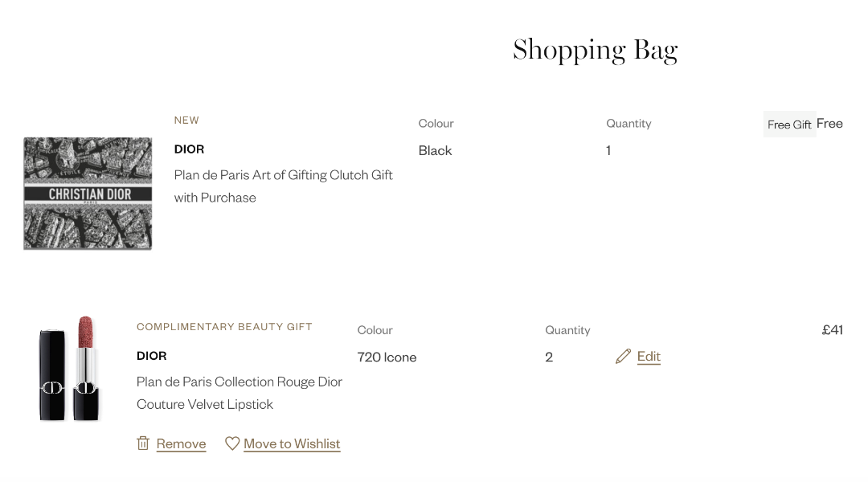Open the Edit link for the lipstick
Viewport: 868px width, 482px height.
[649, 357]
